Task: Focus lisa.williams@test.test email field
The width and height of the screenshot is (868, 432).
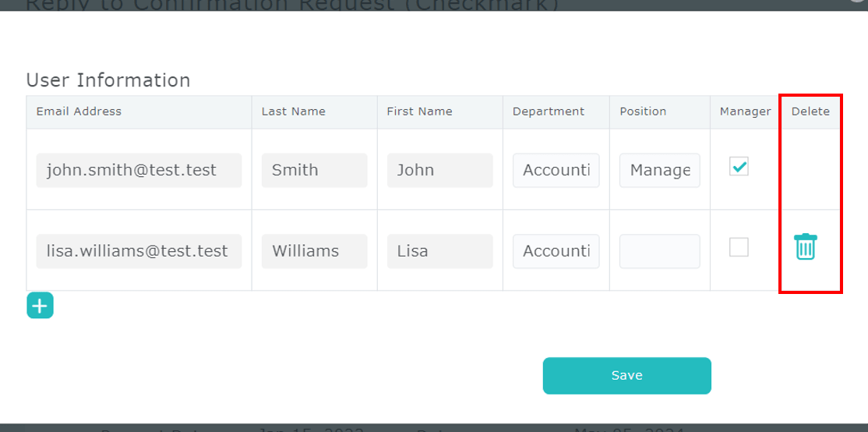Action: pyautogui.click(x=139, y=251)
